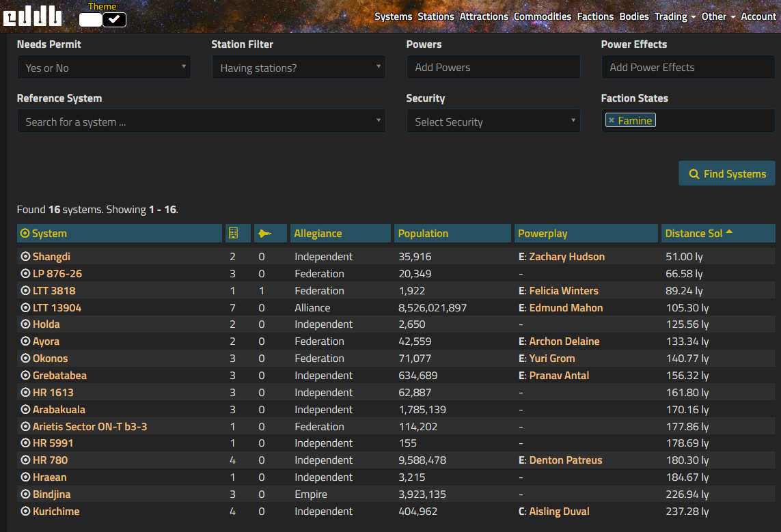Open the Select Security dropdown
This screenshot has width=781, height=532.
(x=493, y=122)
